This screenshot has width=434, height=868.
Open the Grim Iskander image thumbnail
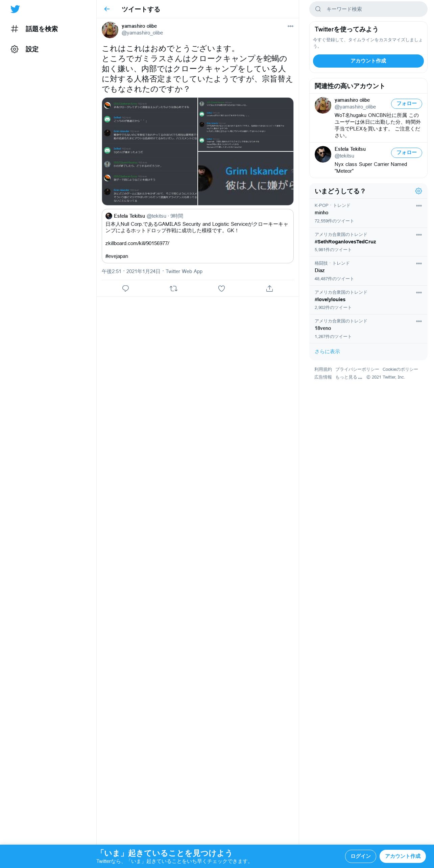point(246,178)
